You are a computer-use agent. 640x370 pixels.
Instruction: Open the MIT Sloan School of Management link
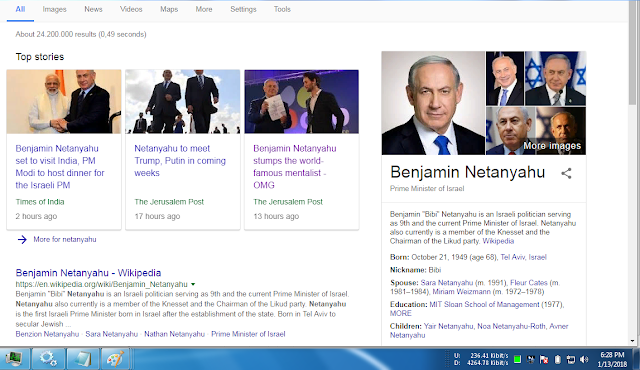[x=484, y=305]
